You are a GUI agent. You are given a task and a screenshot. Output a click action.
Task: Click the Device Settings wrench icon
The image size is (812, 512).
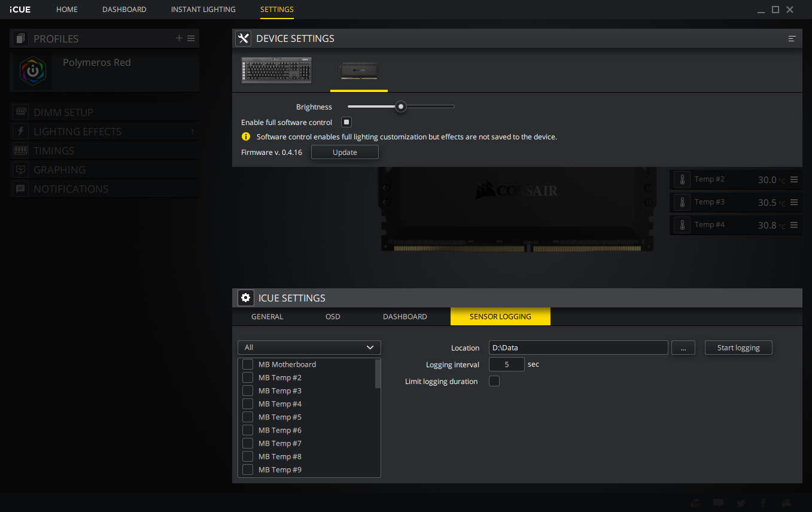(x=243, y=38)
